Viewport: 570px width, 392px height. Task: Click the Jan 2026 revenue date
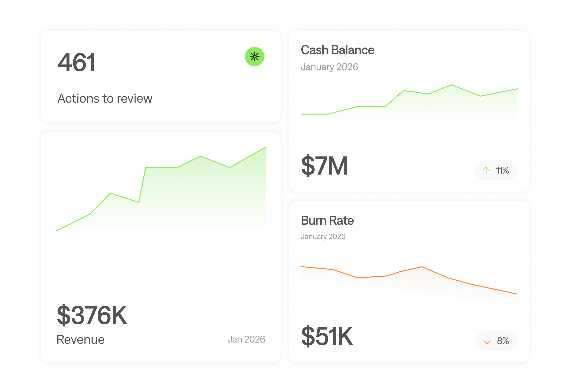pos(246,339)
